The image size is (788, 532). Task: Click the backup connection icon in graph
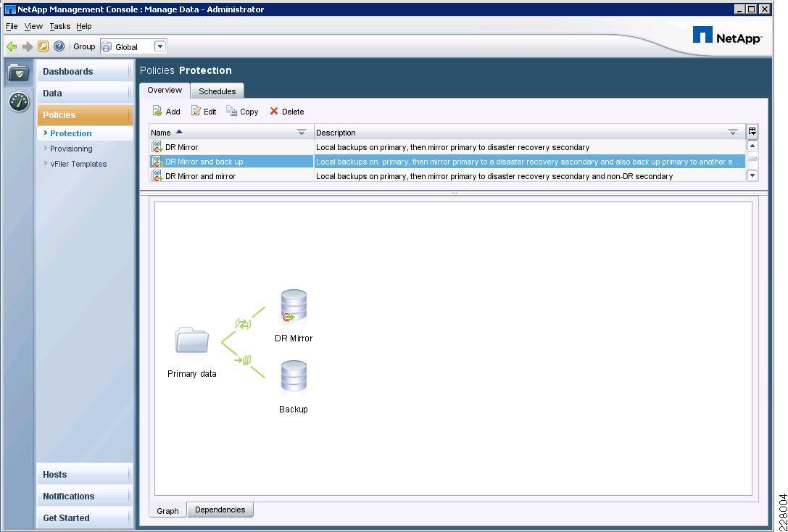click(x=243, y=359)
